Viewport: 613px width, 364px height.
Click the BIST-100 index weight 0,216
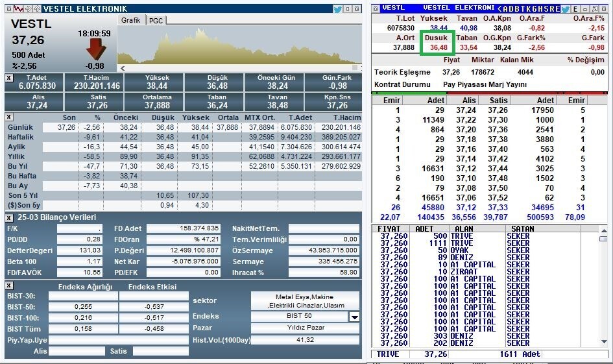pos(83,318)
